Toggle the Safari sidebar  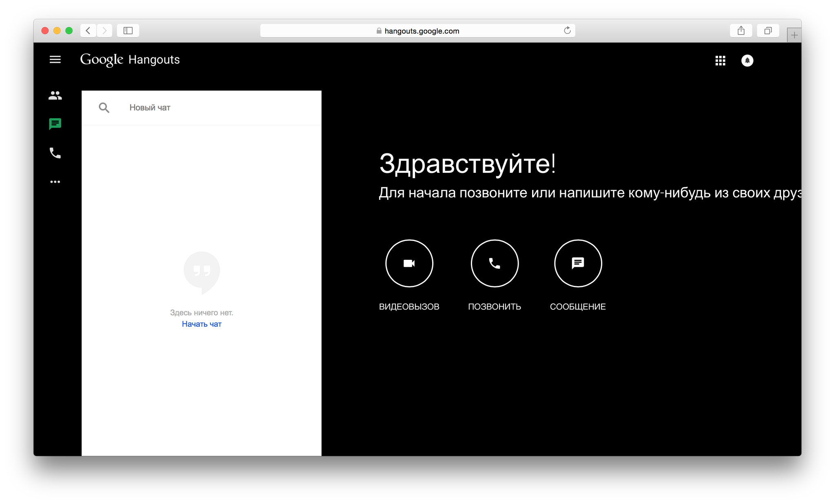tap(128, 31)
